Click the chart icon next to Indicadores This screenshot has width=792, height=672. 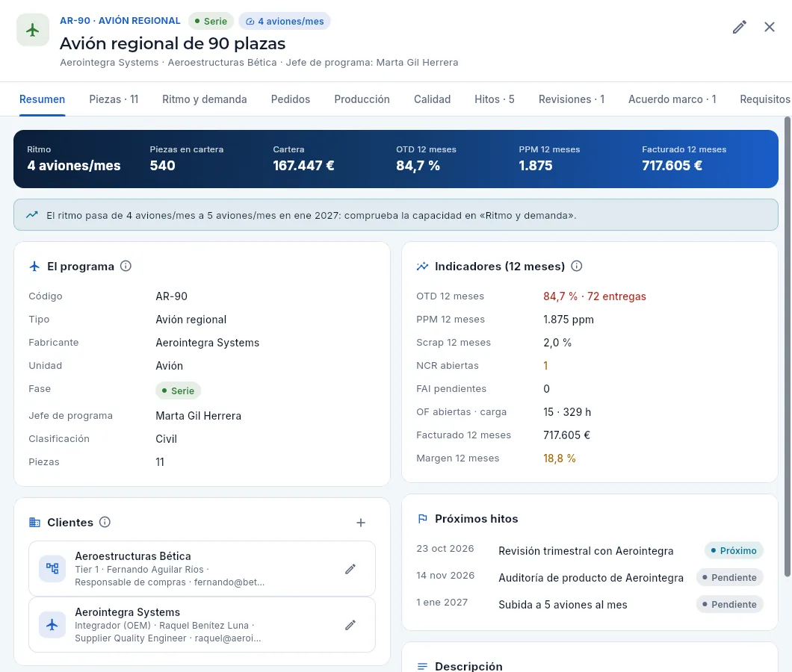click(422, 266)
